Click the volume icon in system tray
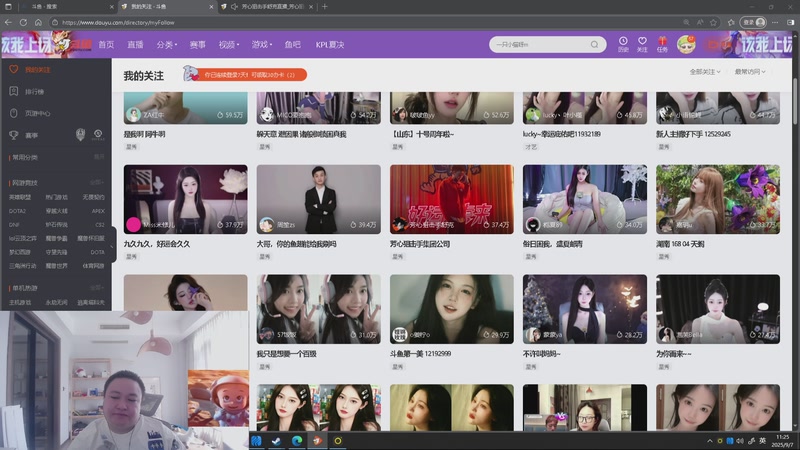Screen dimensions: 800x450 point(740,441)
